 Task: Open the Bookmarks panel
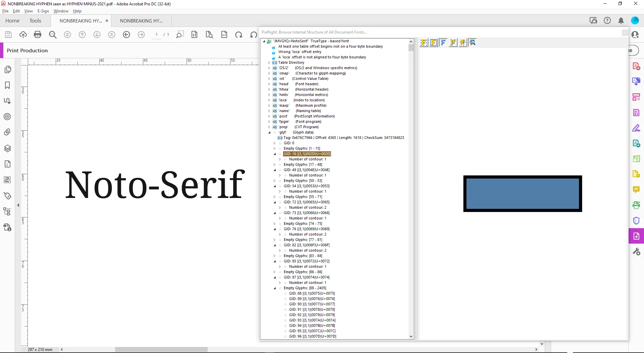click(x=7, y=85)
